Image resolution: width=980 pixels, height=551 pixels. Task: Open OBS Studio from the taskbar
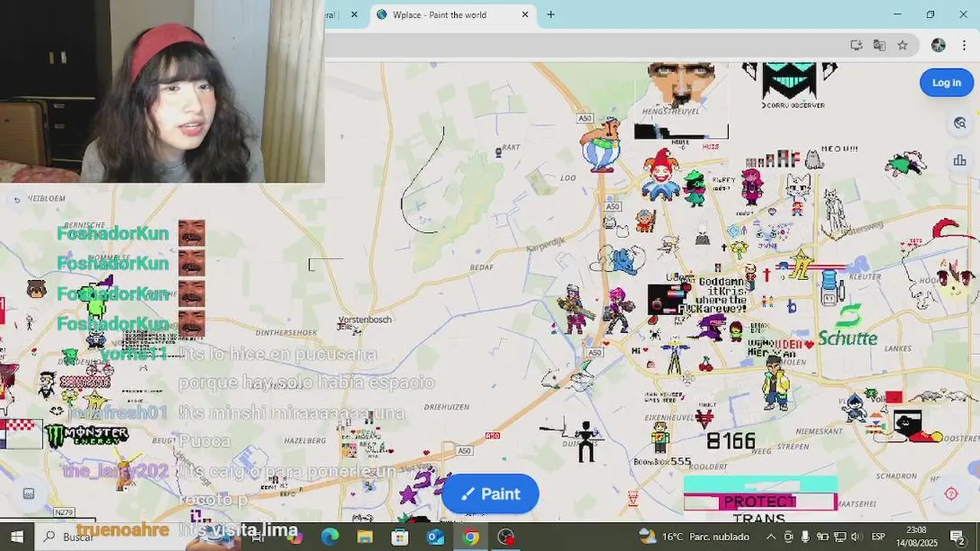click(506, 536)
